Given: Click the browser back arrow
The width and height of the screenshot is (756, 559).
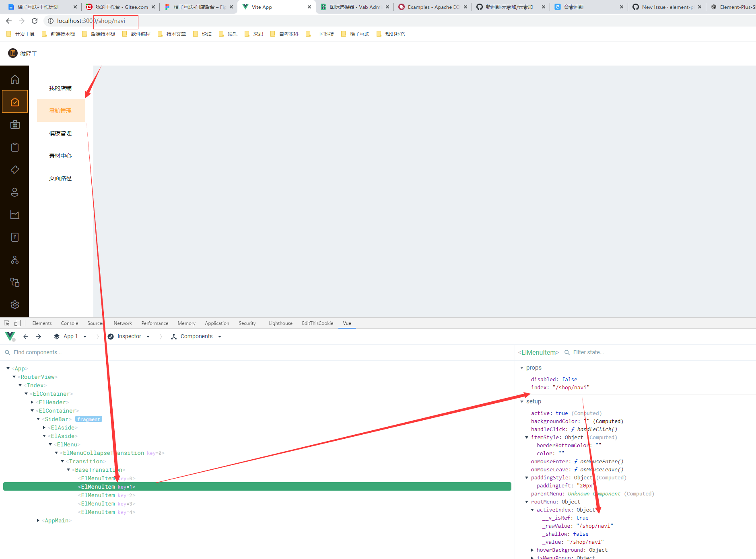Looking at the screenshot, I should tap(9, 21).
